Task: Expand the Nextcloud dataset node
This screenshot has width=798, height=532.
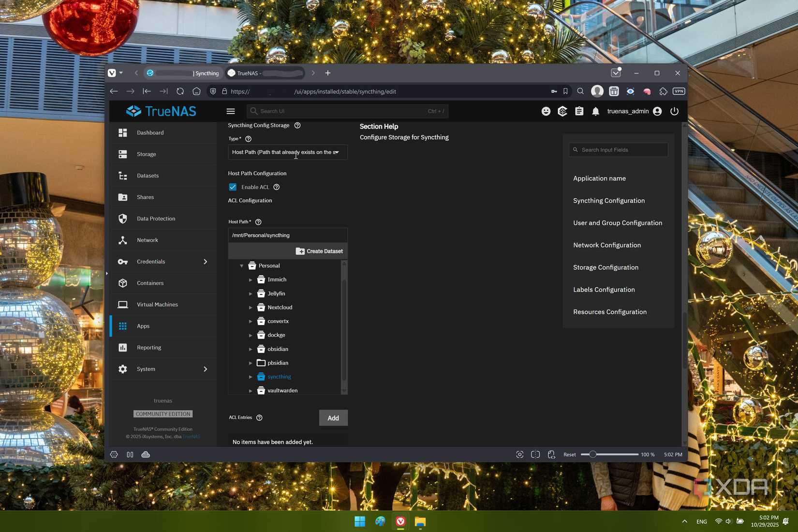Action: pyautogui.click(x=251, y=307)
